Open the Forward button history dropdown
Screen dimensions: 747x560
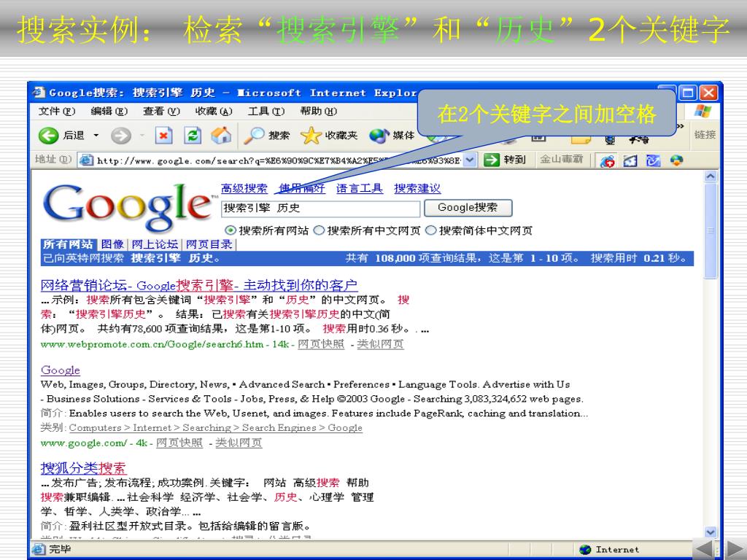(x=142, y=136)
